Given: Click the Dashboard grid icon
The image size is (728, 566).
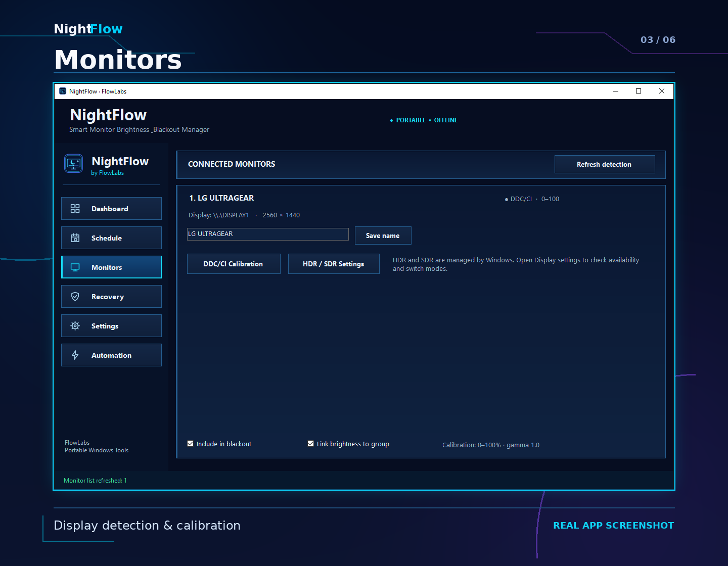Looking at the screenshot, I should (75, 209).
